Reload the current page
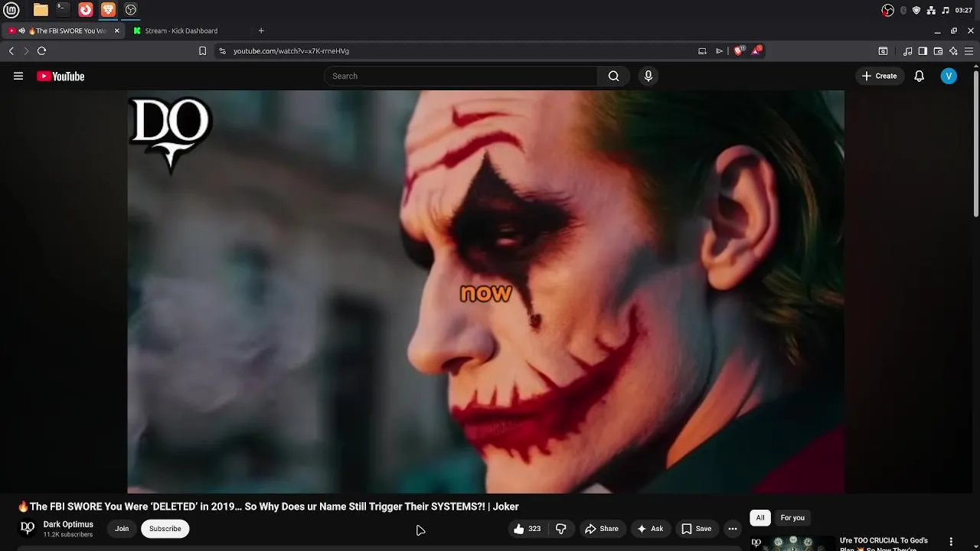 pos(42,51)
